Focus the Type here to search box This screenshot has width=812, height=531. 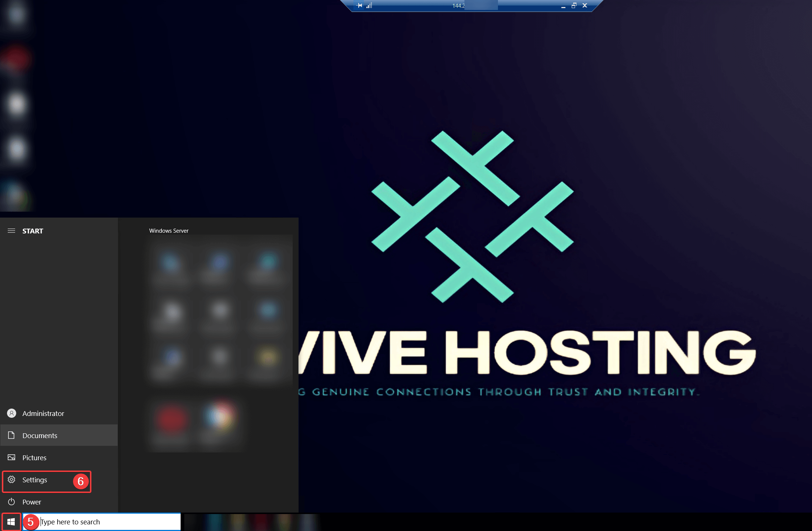click(102, 522)
